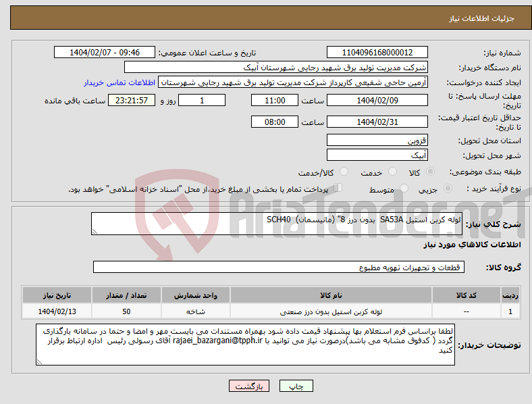This screenshot has height=404, width=532.
Task: Click the need number field 1104096168000012
Action: (377, 53)
